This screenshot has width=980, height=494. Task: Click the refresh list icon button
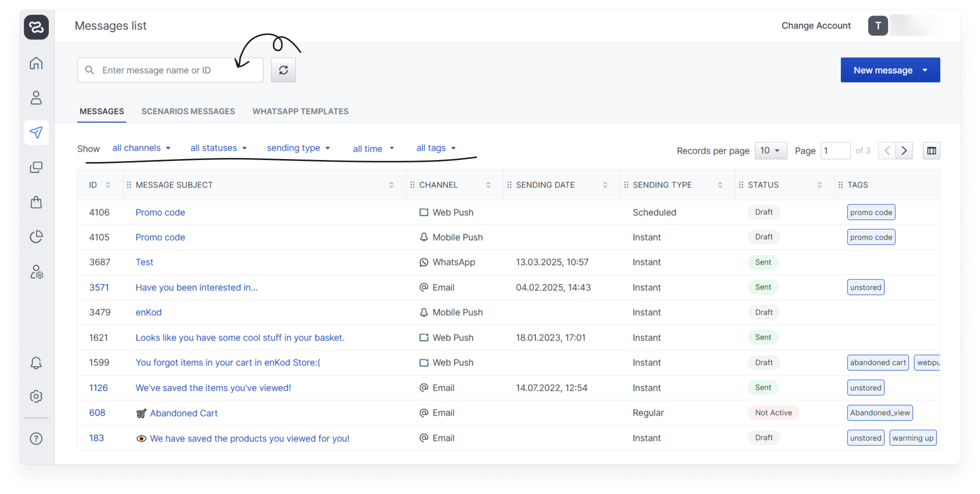[283, 70]
